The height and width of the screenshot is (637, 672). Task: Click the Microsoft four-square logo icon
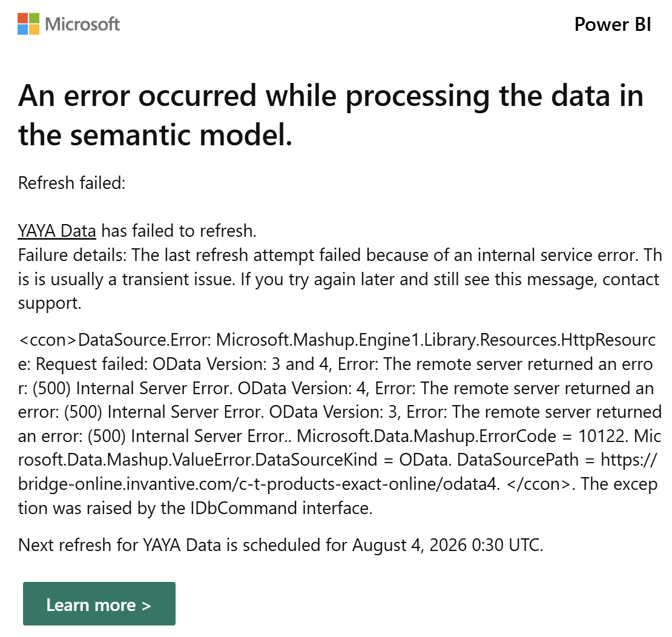pyautogui.click(x=28, y=24)
